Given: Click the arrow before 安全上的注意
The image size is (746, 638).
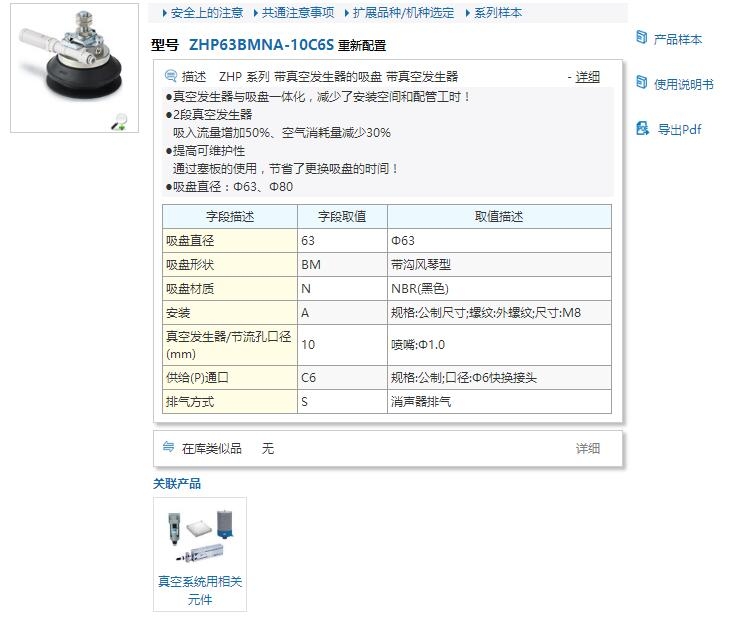Looking at the screenshot, I should coord(165,13).
